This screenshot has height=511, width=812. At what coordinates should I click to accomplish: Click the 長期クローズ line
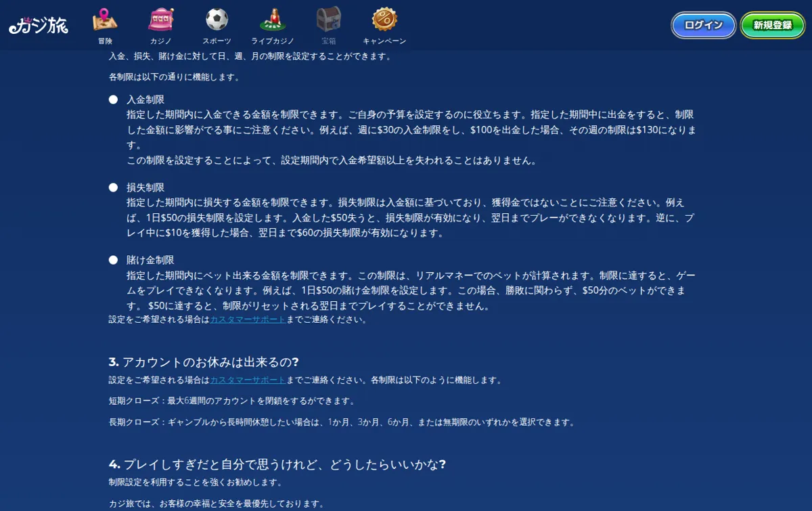click(342, 422)
